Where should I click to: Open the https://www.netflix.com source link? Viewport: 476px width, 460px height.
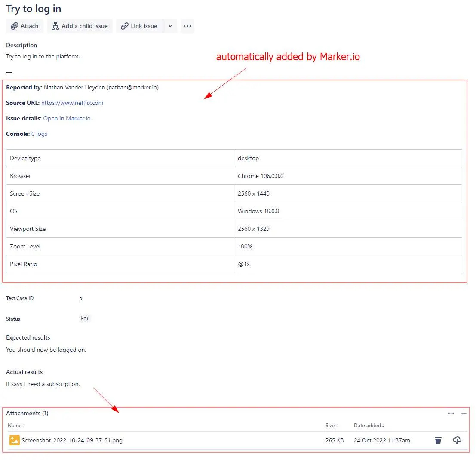(72, 103)
